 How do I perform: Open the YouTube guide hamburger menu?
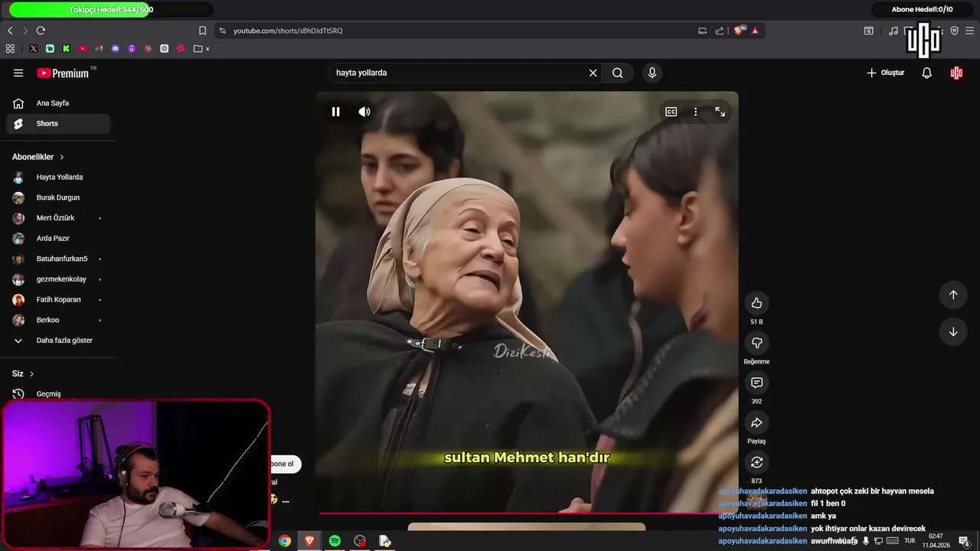[x=18, y=73]
